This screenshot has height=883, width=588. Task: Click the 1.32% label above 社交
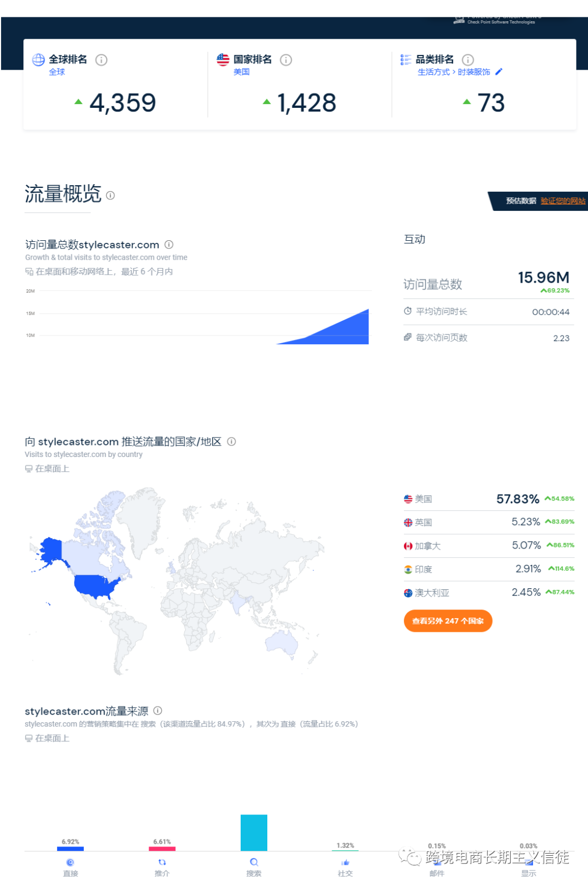coord(345,845)
